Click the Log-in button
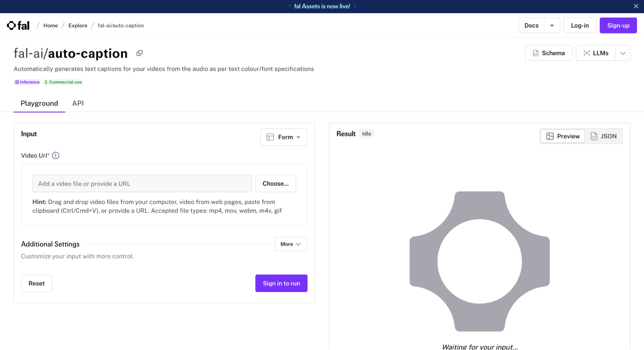 tap(580, 25)
